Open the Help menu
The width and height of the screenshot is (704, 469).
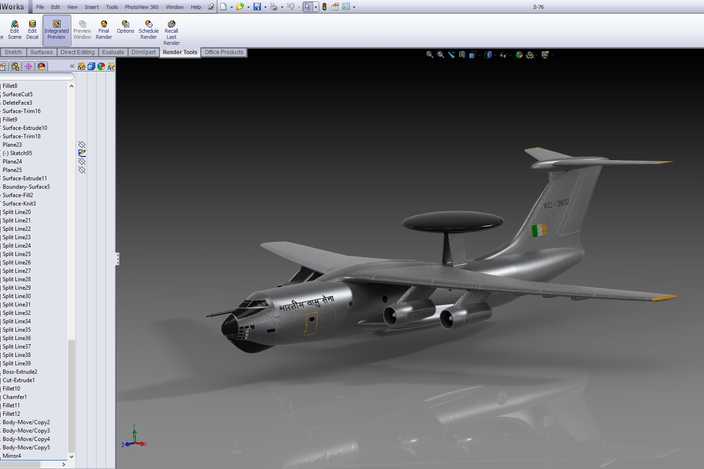coord(196,7)
